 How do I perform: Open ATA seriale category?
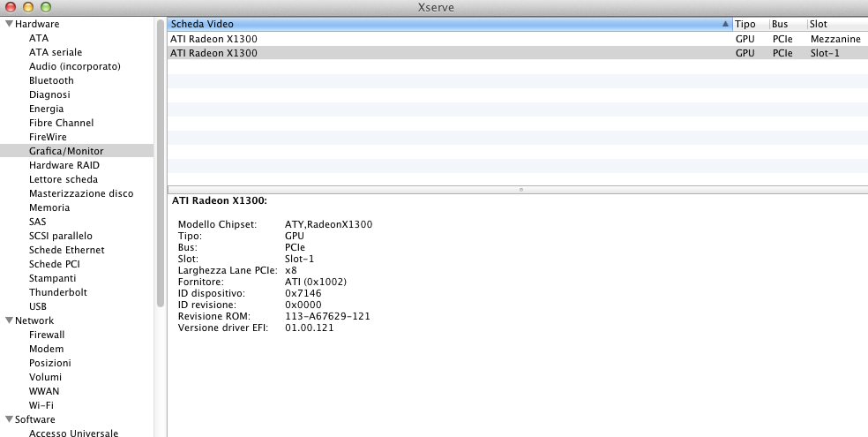pos(56,52)
